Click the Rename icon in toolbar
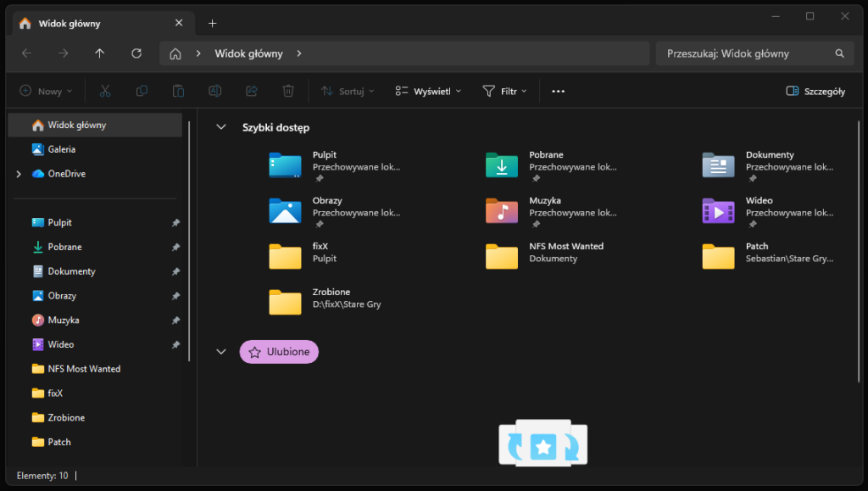Viewport: 868px width, 491px height. [x=215, y=91]
